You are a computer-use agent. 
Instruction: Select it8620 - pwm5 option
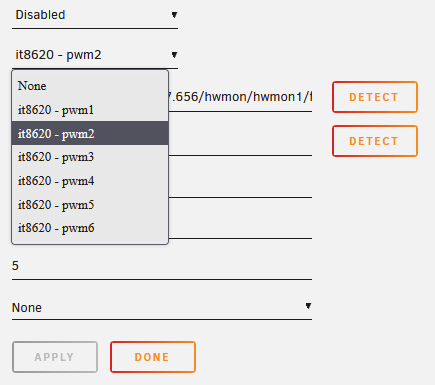tap(90, 204)
